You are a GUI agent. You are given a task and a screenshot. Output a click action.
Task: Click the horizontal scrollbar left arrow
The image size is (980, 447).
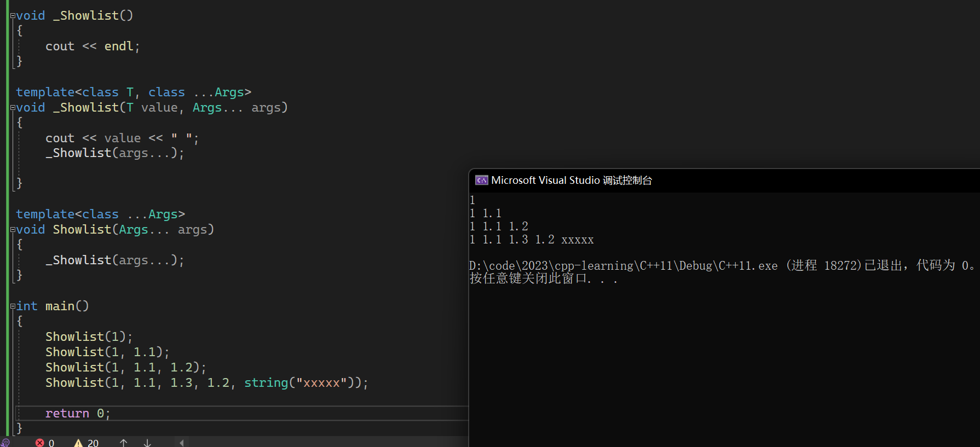[x=182, y=443]
